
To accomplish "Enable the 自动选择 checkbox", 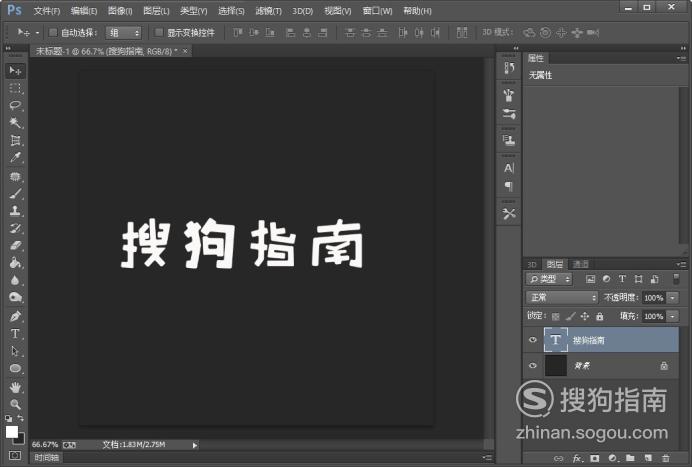I will coord(53,32).
